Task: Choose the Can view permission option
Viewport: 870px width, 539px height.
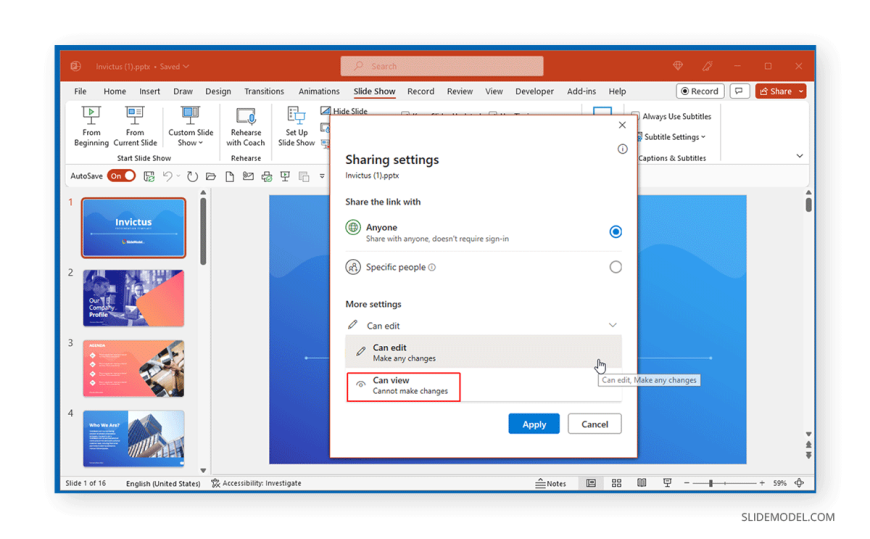Action: pyautogui.click(x=404, y=386)
